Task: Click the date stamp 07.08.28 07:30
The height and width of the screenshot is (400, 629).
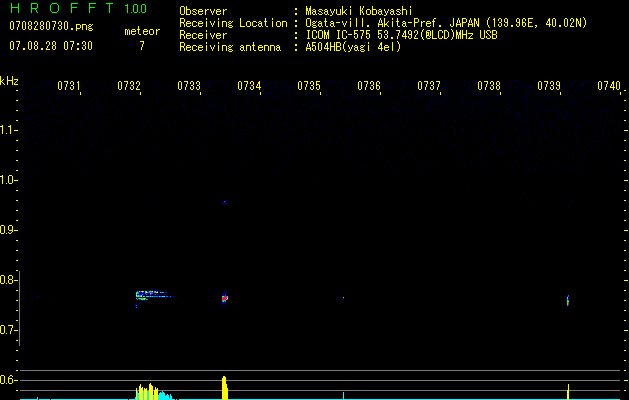Action: 51,46
